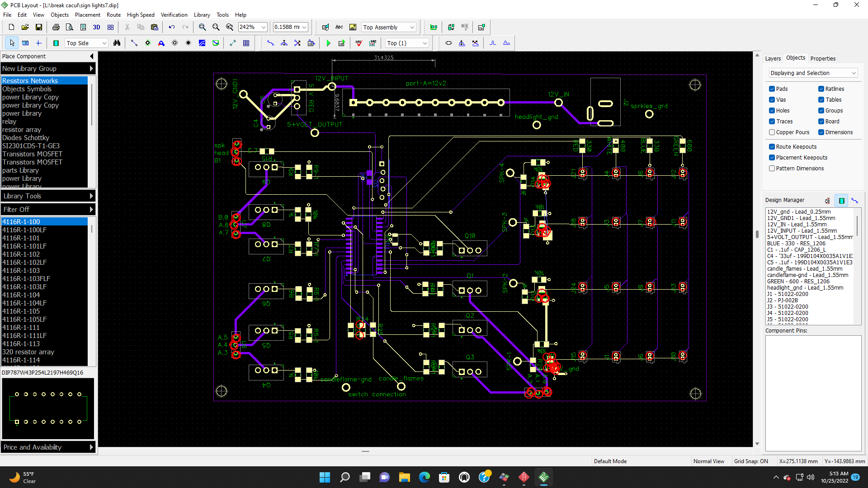The image size is (868, 488).
Task: Open print preview
Action: 70,27
